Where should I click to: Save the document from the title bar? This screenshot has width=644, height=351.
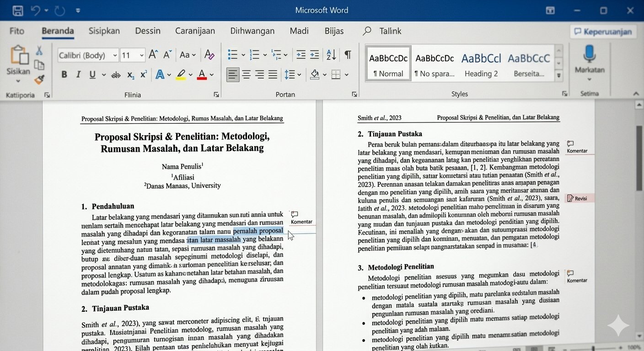tap(18, 11)
